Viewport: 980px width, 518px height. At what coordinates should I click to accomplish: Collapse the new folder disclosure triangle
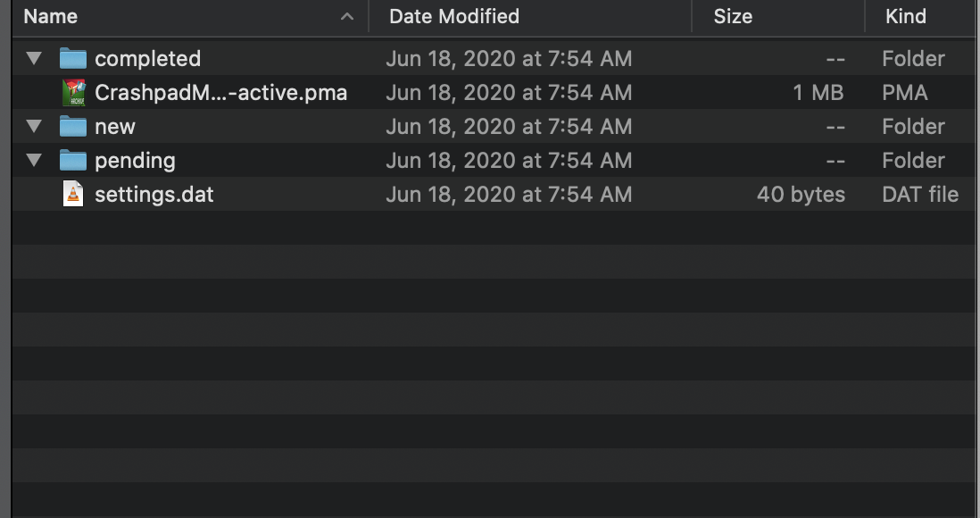[34, 126]
